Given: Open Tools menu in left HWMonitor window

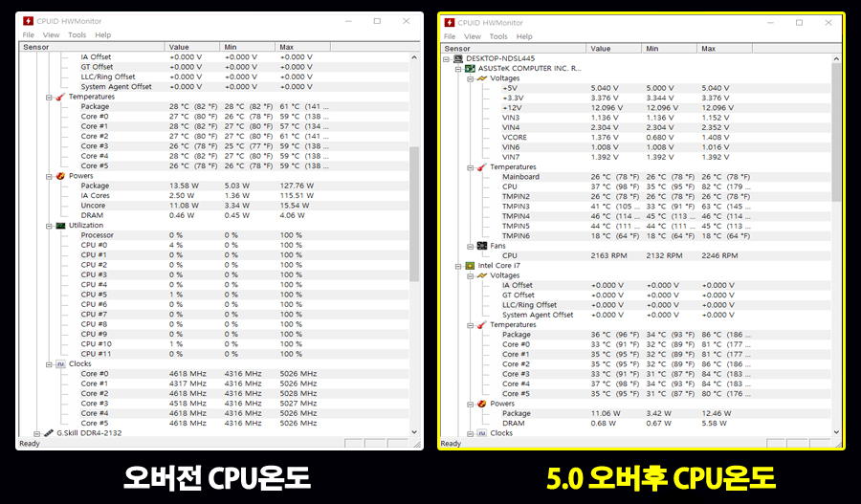Looking at the screenshot, I should click(x=77, y=34).
